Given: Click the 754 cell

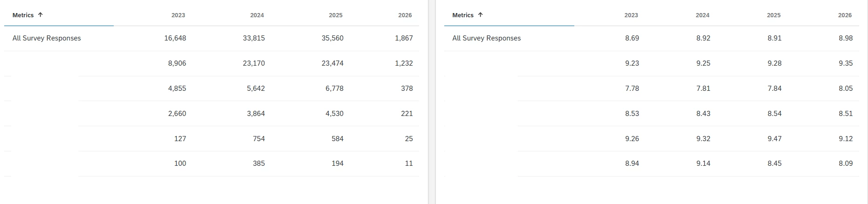Looking at the screenshot, I should click(x=259, y=139).
